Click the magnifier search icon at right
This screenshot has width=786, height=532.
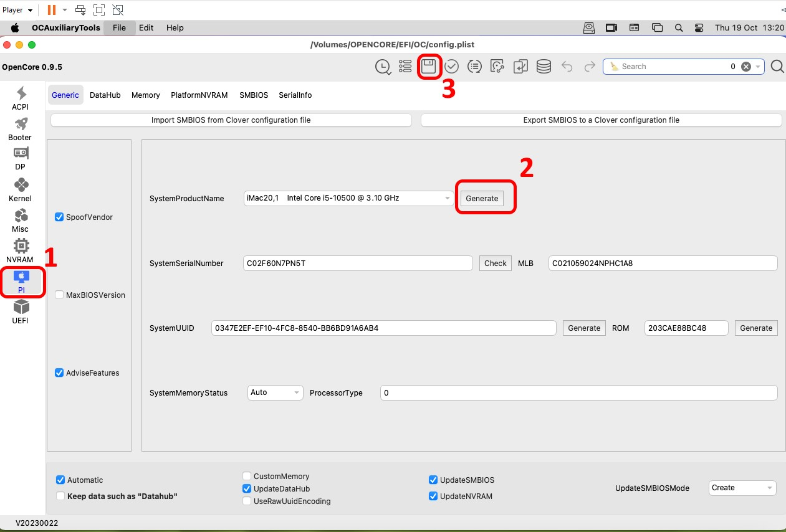777,67
